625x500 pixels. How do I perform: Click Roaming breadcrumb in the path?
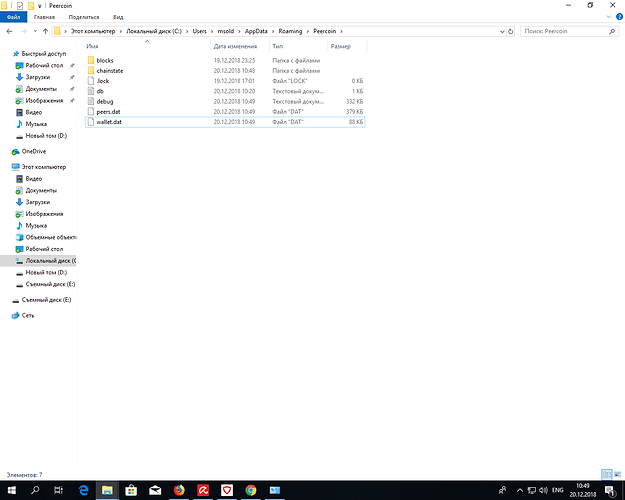pyautogui.click(x=290, y=31)
